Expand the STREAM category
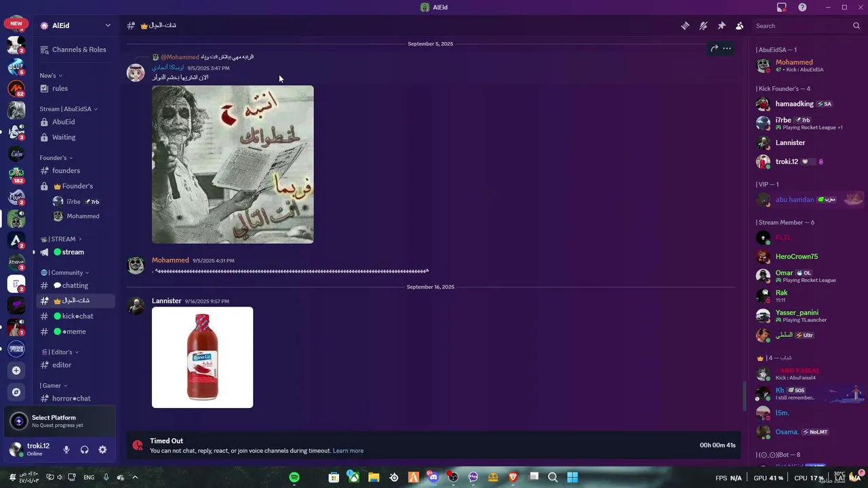 click(x=61, y=239)
